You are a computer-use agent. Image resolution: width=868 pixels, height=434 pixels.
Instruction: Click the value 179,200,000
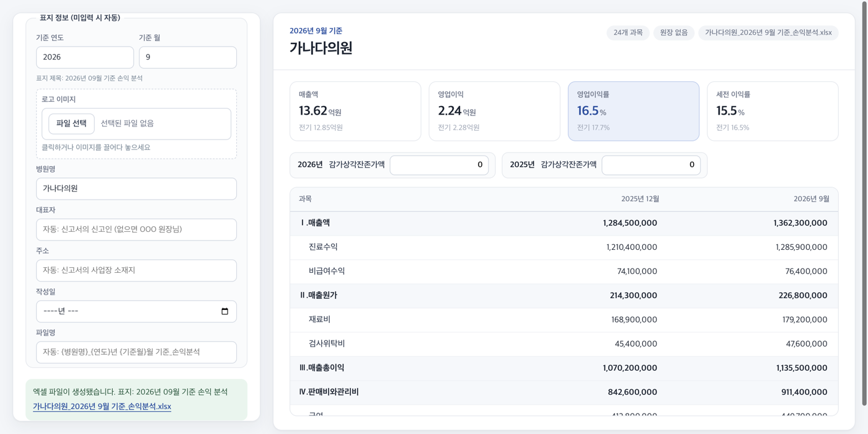coord(805,320)
